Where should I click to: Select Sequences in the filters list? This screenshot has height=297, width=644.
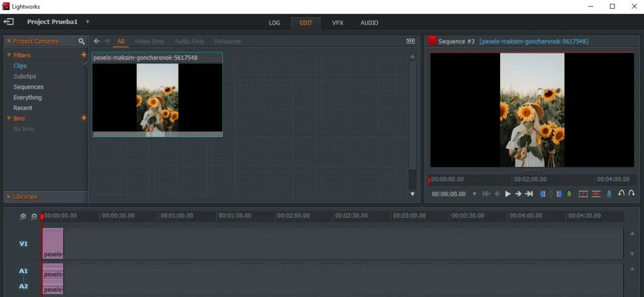tap(28, 87)
